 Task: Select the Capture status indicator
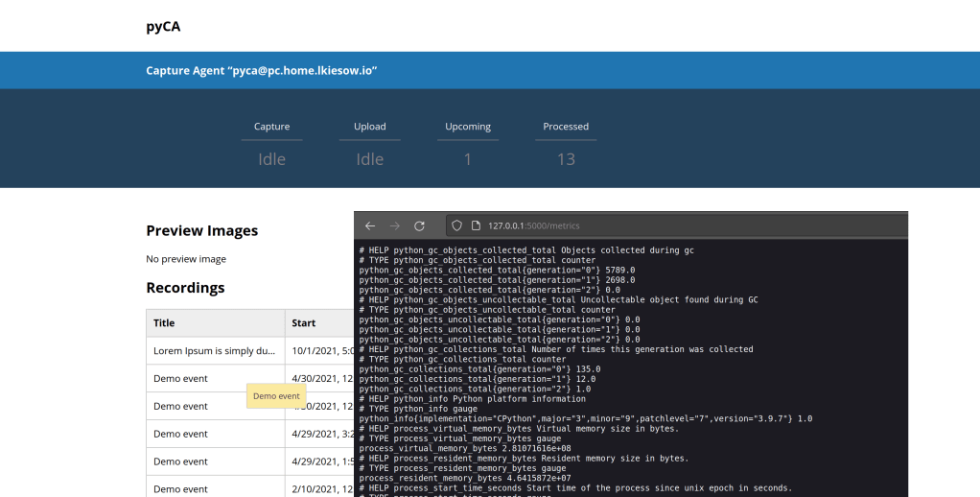point(271,158)
